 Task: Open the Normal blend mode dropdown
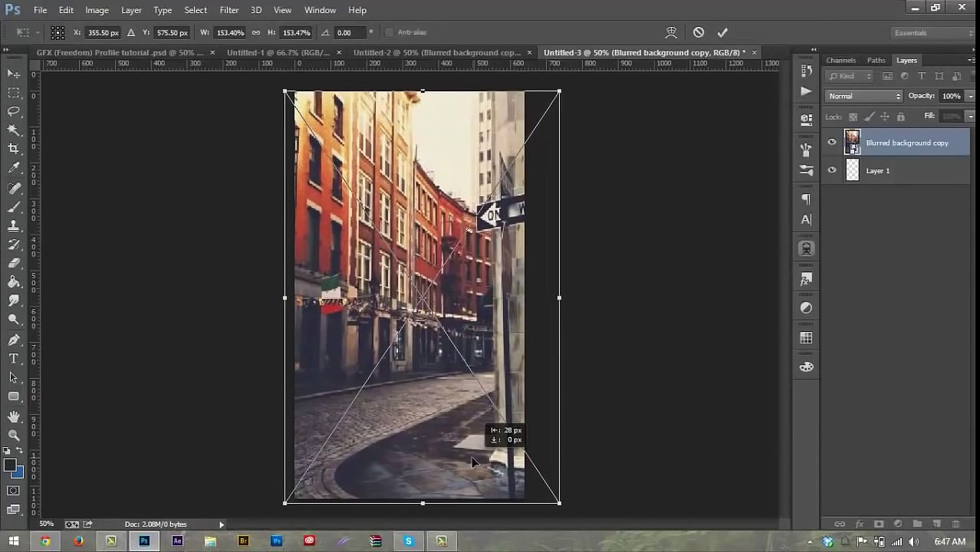864,96
